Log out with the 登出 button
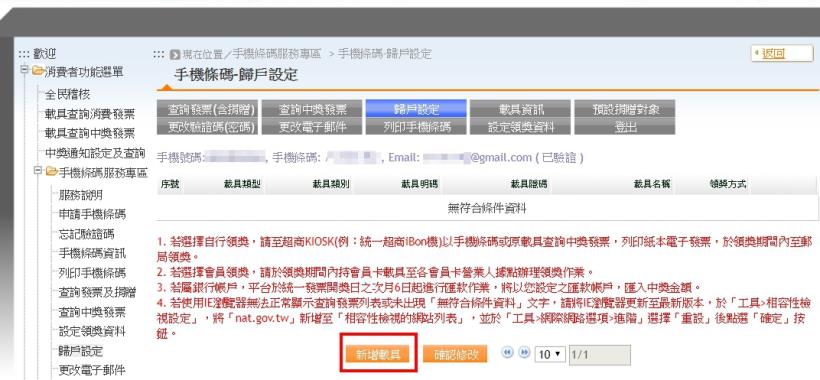 pyautogui.click(x=625, y=126)
